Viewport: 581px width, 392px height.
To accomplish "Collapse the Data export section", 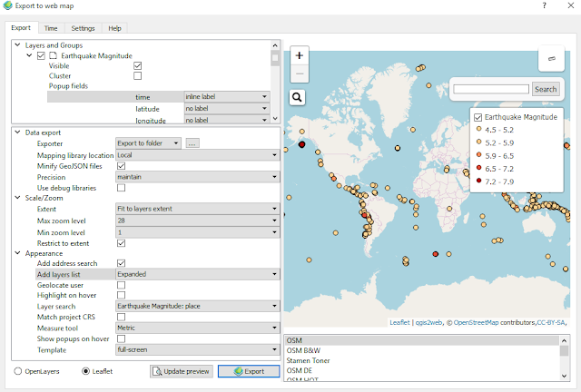I will pos(17,132).
